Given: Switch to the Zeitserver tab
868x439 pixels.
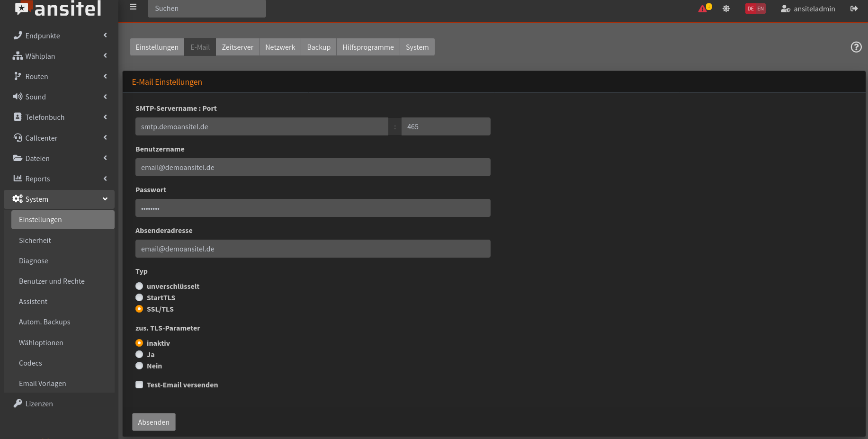Looking at the screenshot, I should click(x=237, y=47).
